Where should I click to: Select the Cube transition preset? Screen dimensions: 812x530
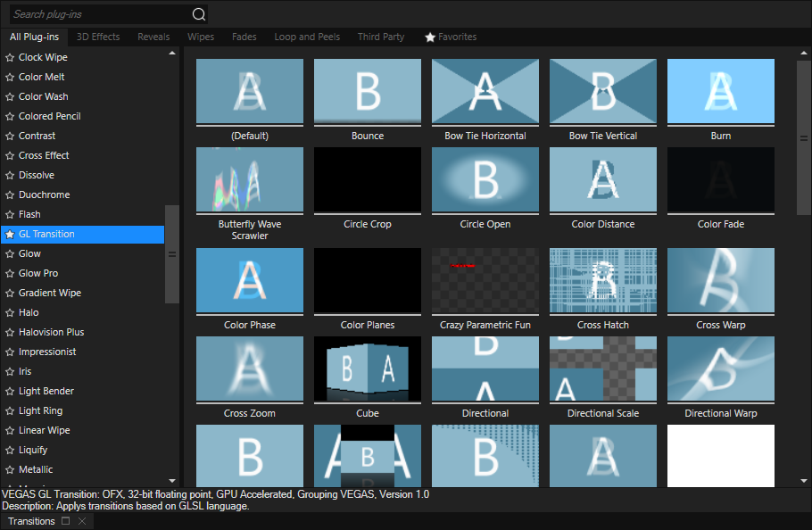[x=368, y=369]
